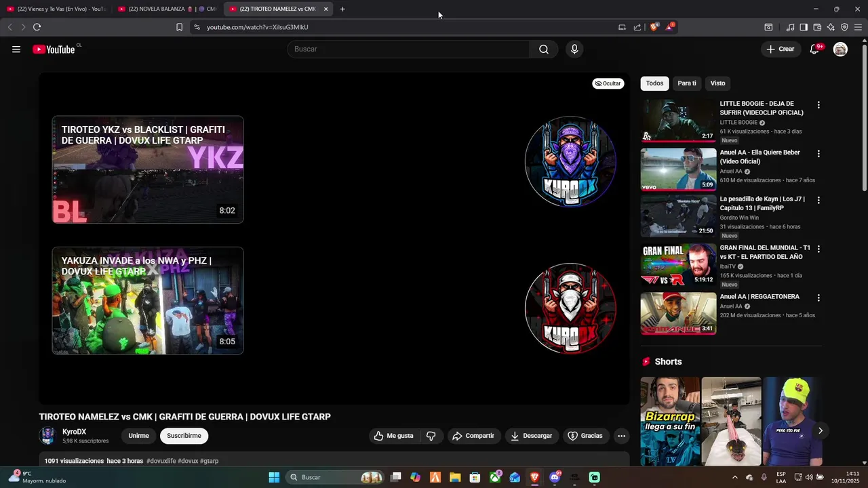Open the Crear create menu
Screen dimensions: 868x488
[781, 49]
